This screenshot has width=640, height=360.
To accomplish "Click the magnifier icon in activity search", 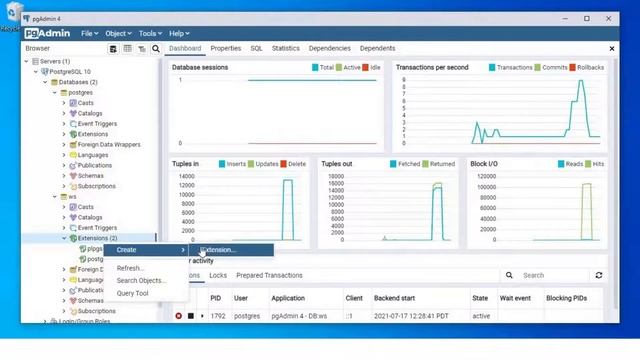I will [x=509, y=276].
